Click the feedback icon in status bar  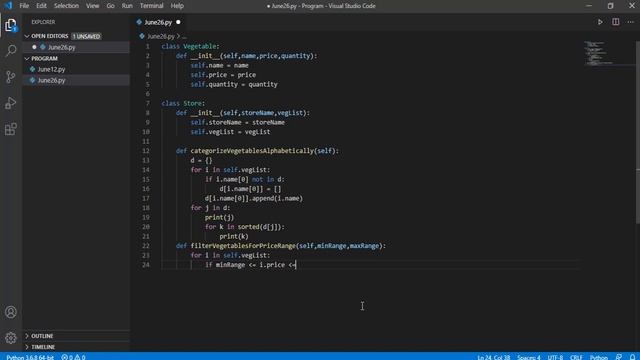[619, 357]
